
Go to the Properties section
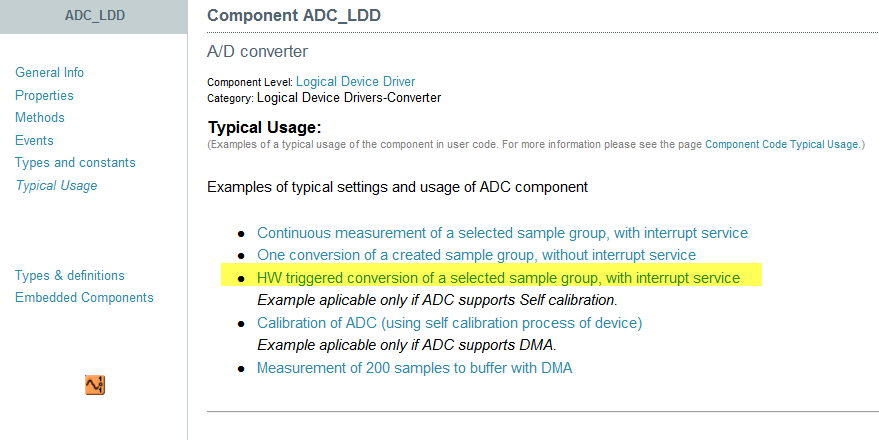[x=44, y=96]
